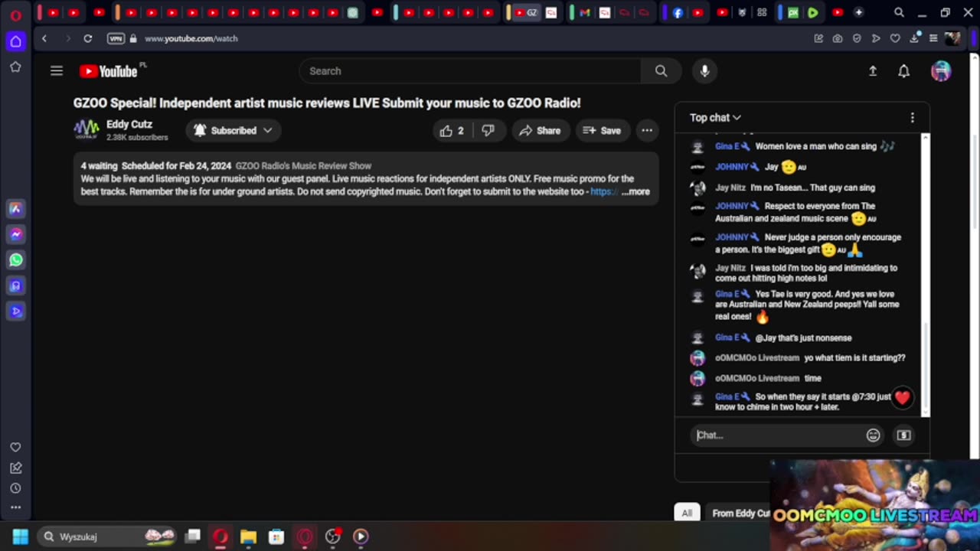Open more actions three-dot menu under video
The image size is (980, 551).
click(x=647, y=131)
